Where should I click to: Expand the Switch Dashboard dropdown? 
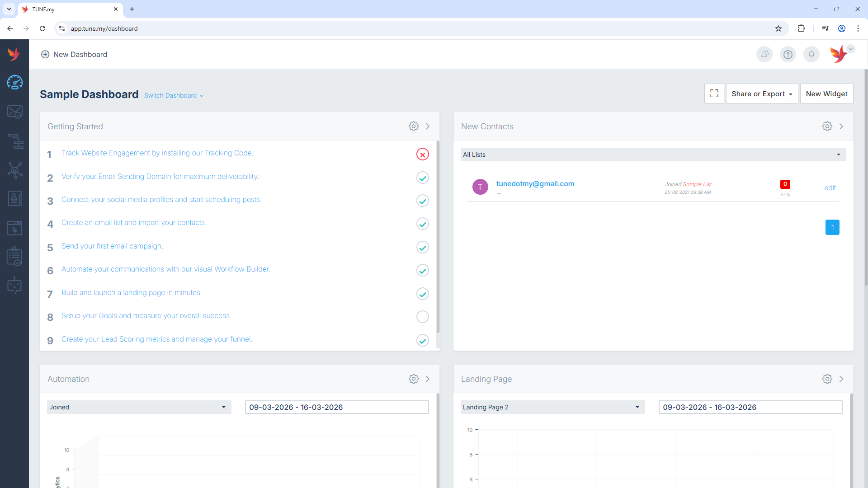[x=174, y=95]
